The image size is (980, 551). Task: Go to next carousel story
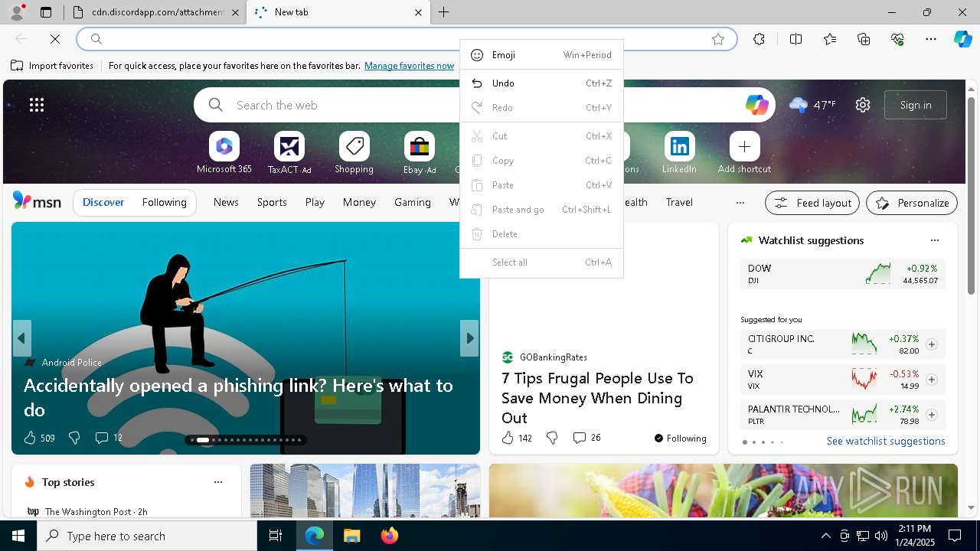point(469,338)
